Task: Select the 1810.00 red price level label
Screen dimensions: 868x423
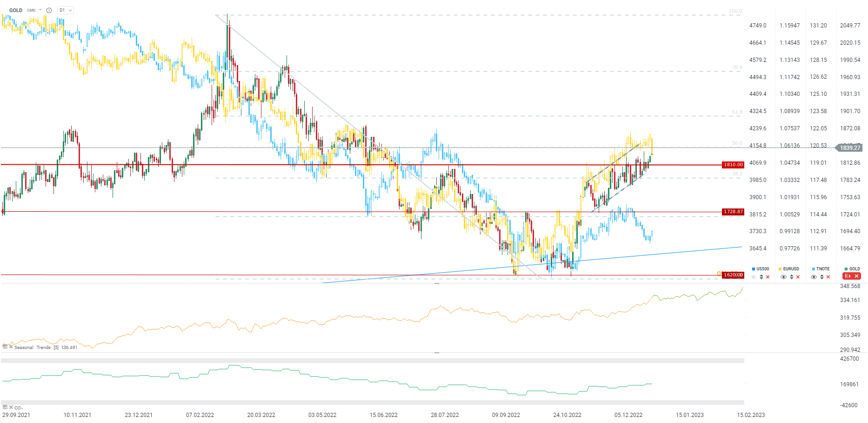Action: 733,165
